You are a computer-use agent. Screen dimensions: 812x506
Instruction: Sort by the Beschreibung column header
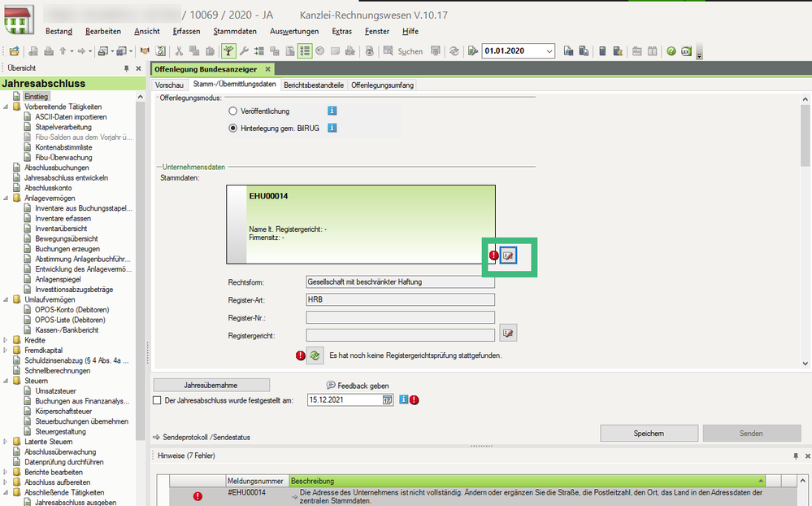(x=527, y=481)
